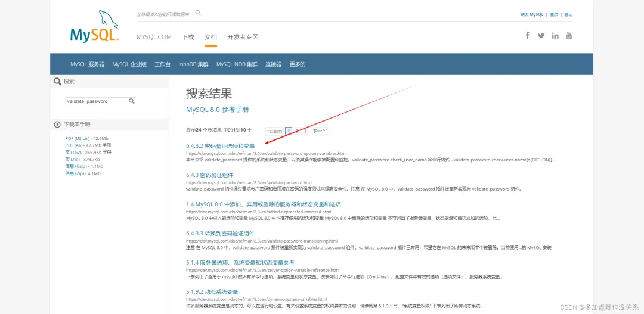Image resolution: width=644 pixels, height=314 pixels.
Task: Click the top search magnifier icon
Action: pyautogui.click(x=198, y=13)
